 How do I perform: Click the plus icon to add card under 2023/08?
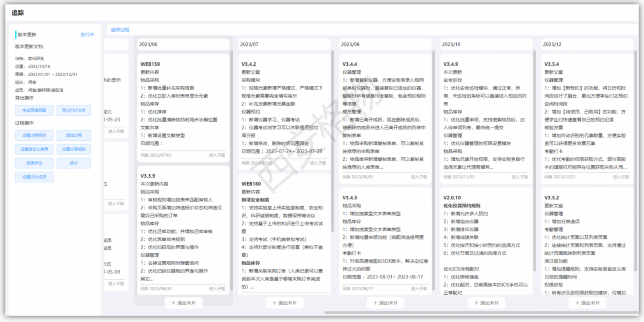coord(386,302)
